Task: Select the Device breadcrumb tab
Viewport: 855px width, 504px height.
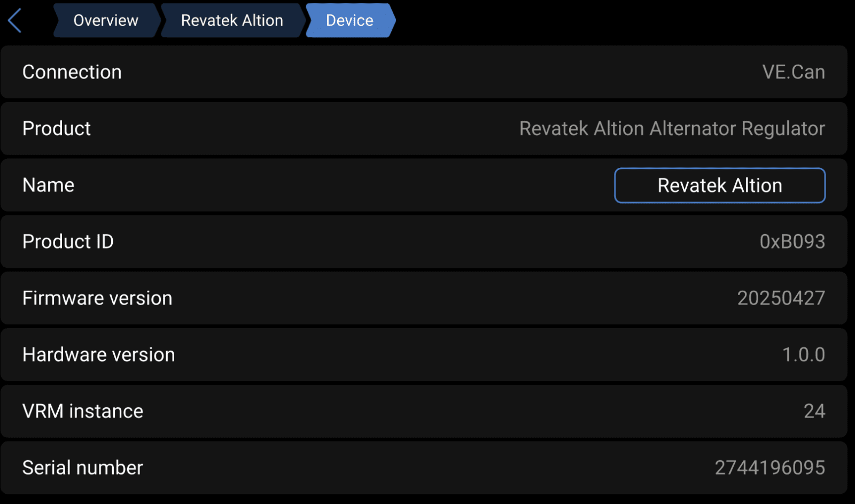Action: pyautogui.click(x=350, y=20)
